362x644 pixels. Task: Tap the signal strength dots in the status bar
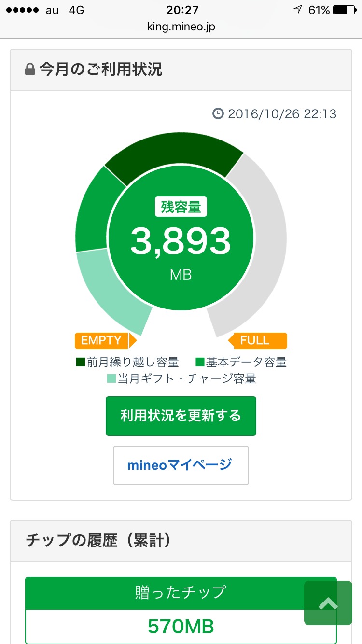pyautogui.click(x=21, y=10)
